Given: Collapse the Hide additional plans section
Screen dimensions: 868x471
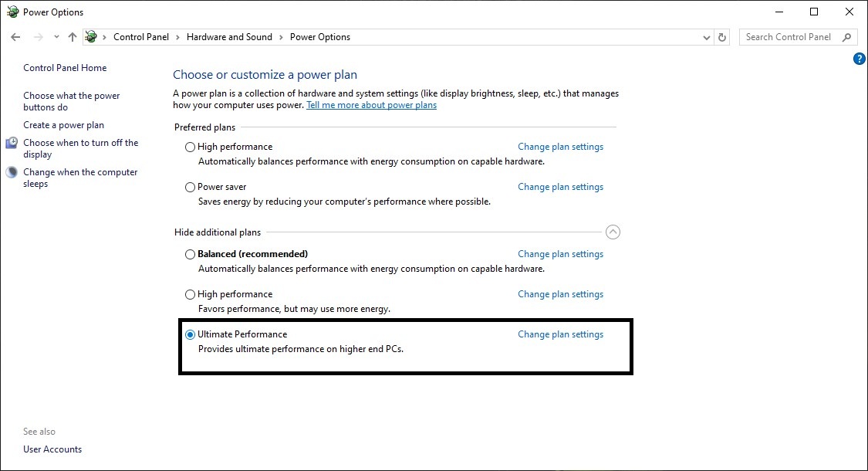Looking at the screenshot, I should pyautogui.click(x=613, y=232).
